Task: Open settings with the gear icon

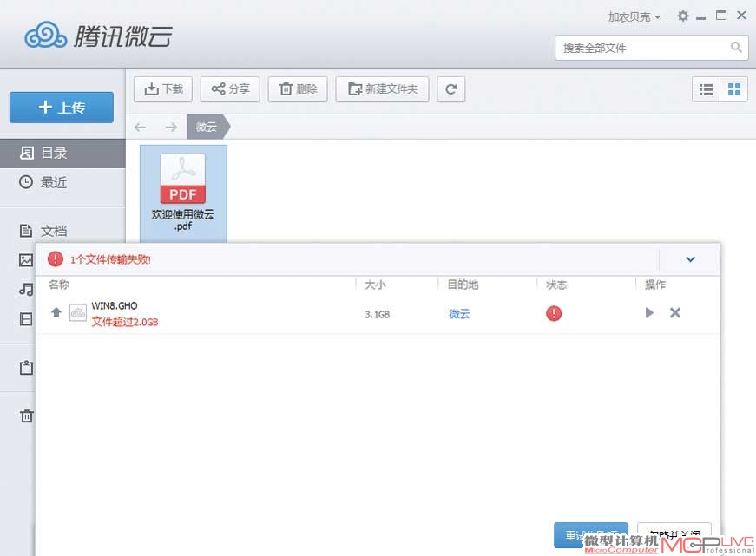Action: pyautogui.click(x=683, y=16)
